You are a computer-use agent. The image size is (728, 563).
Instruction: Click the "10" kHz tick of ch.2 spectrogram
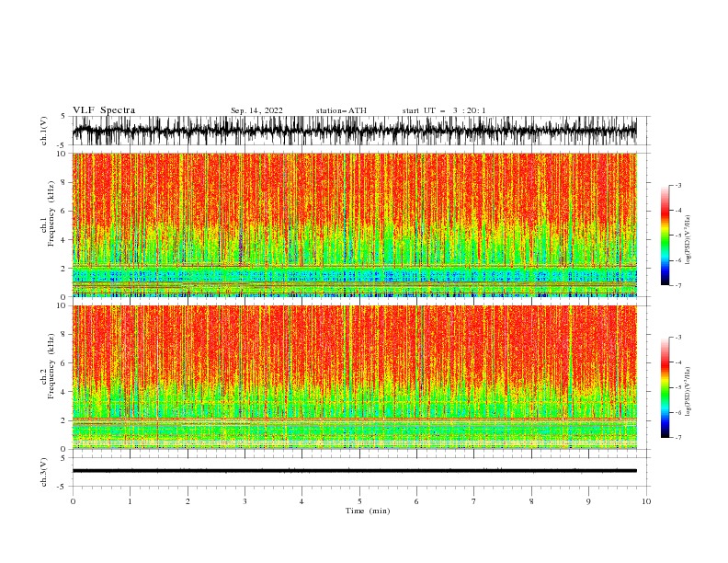(x=63, y=305)
